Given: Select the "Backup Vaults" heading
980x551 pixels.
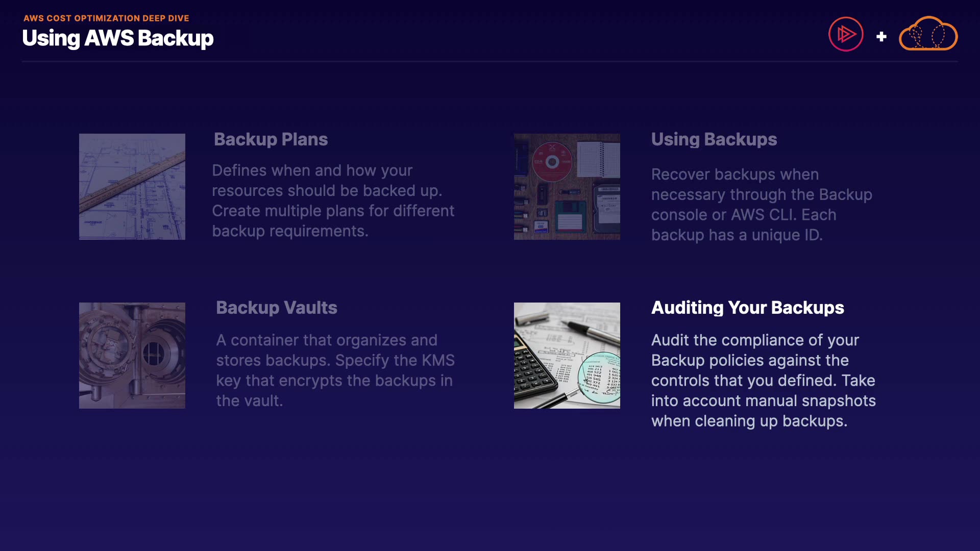Looking at the screenshot, I should pos(276,308).
